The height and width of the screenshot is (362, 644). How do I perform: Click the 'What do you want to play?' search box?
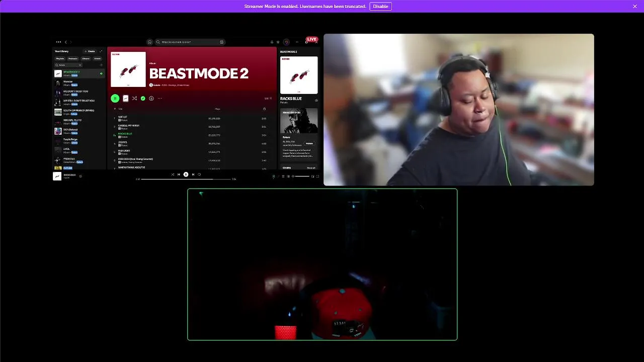click(x=190, y=42)
